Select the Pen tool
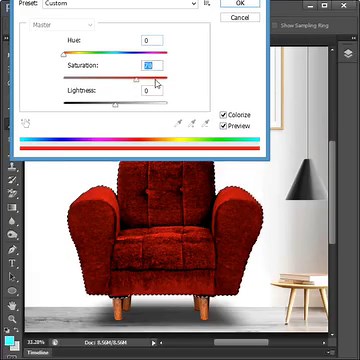 click(12, 249)
